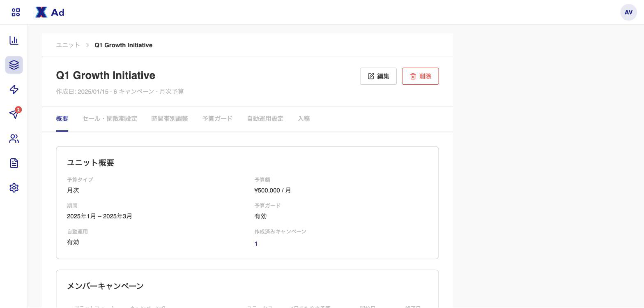Click the X Ad logo
This screenshot has height=308, width=644.
click(50, 12)
